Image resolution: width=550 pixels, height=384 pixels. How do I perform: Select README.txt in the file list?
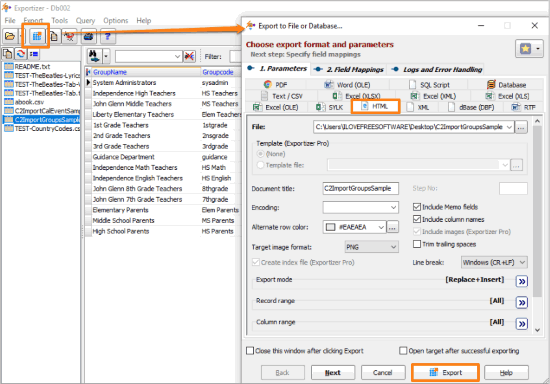tap(32, 67)
